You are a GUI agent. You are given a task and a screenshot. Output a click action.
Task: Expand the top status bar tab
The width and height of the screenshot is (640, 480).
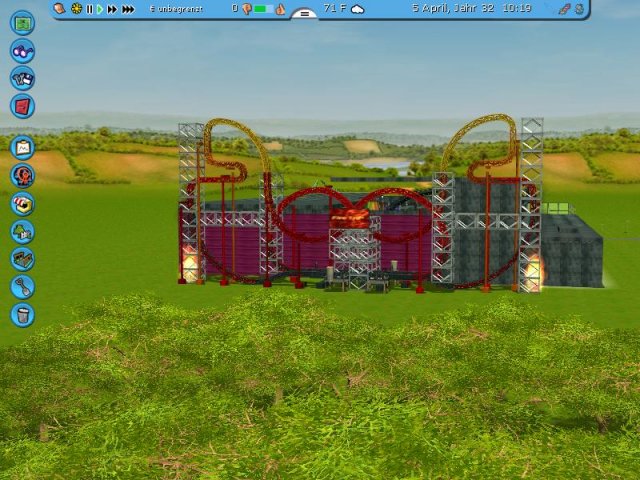point(304,13)
